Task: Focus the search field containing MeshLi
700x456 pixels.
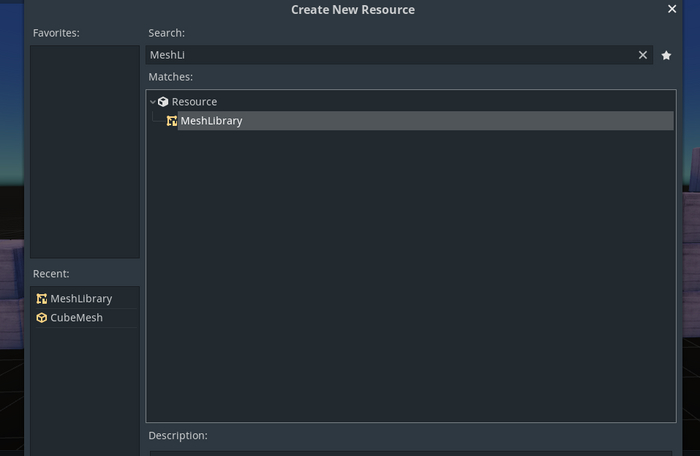Action: (390, 56)
